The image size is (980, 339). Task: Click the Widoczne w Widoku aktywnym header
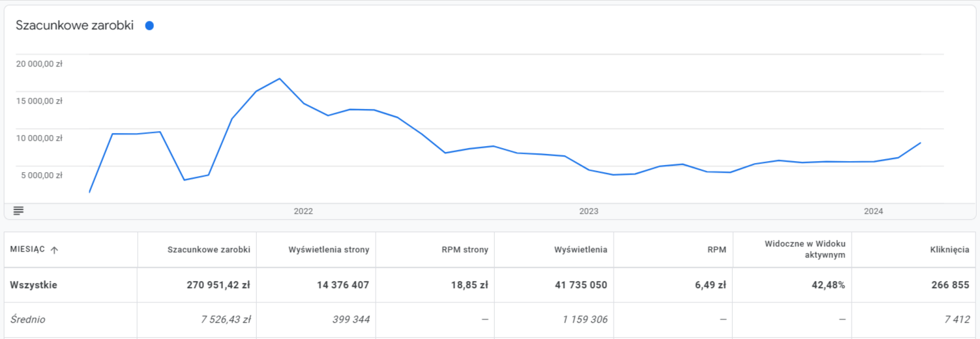(805, 249)
